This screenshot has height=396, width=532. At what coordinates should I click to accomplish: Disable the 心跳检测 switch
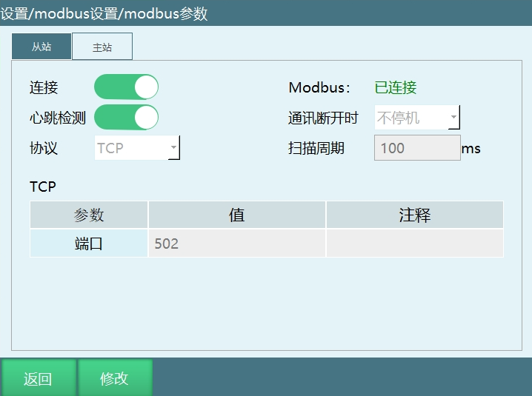tap(126, 117)
